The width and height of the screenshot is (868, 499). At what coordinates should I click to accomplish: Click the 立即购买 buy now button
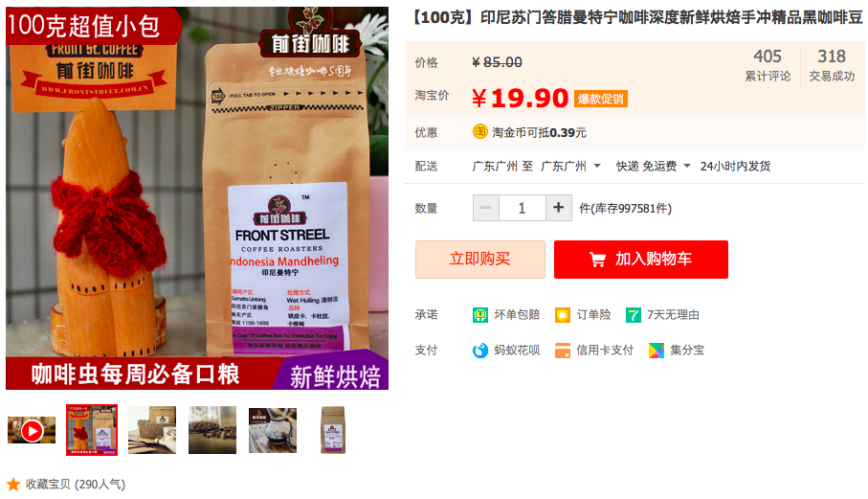click(480, 260)
